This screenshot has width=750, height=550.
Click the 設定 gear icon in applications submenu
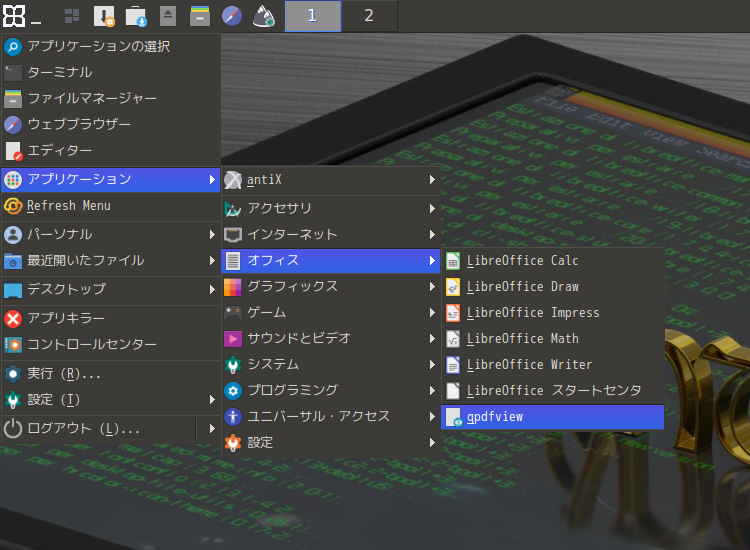233,443
